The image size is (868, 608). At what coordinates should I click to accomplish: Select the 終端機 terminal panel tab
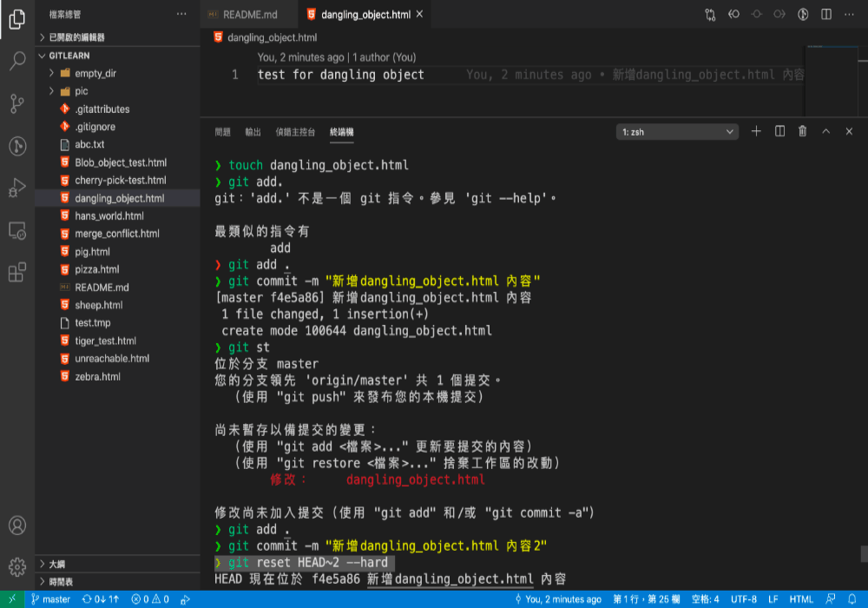341,132
